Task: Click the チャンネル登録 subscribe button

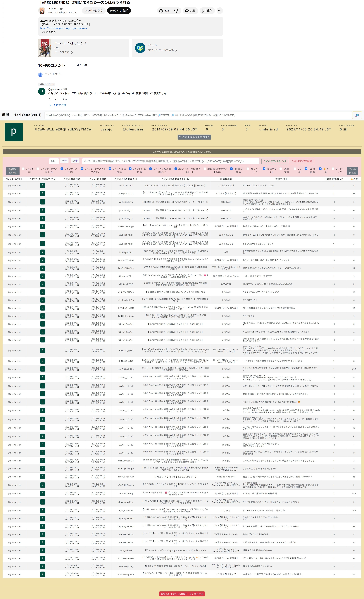Action: [x=119, y=11]
